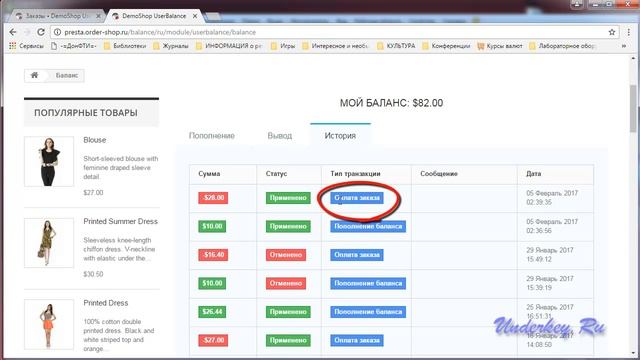The width and height of the screenshot is (640, 360).
Task: Click the browser address bar URL
Action: (160, 32)
